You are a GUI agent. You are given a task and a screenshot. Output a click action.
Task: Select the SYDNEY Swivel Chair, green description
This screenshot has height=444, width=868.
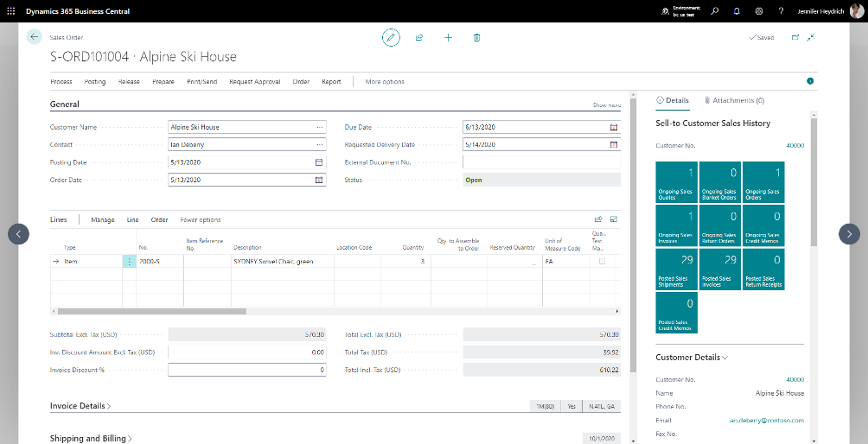coord(273,261)
